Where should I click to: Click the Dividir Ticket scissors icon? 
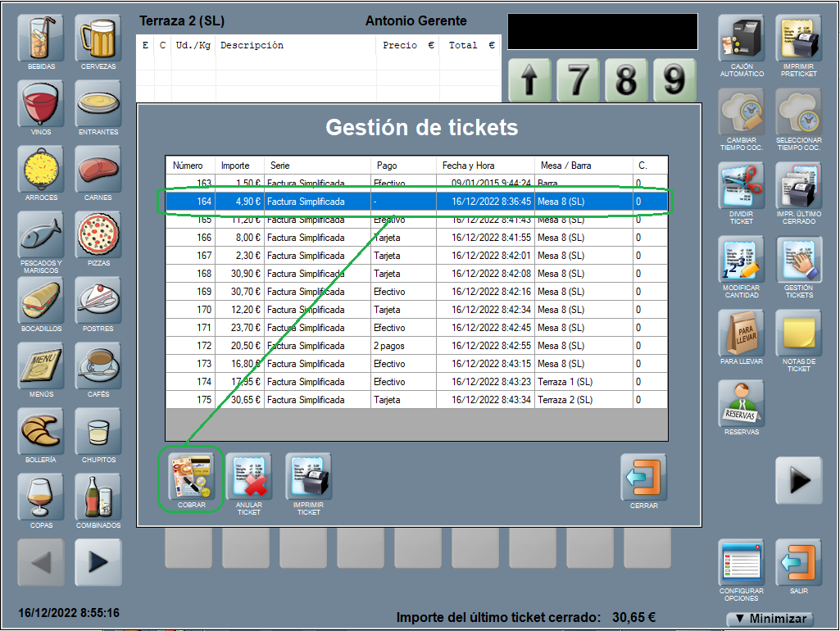click(x=741, y=185)
